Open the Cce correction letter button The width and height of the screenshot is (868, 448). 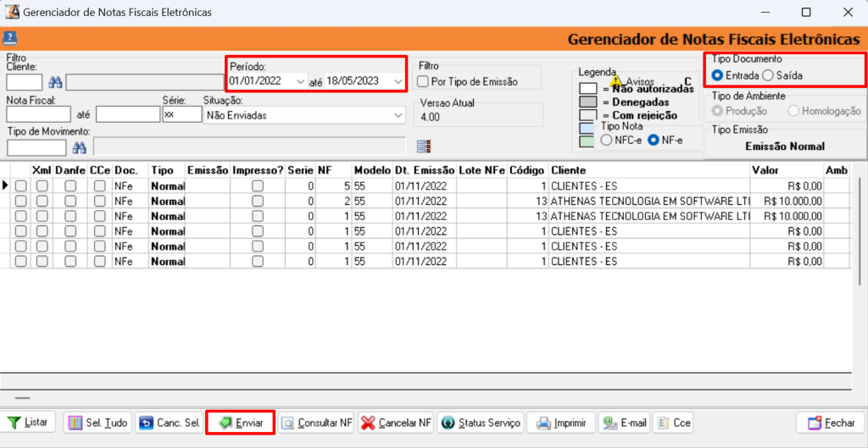(x=672, y=423)
